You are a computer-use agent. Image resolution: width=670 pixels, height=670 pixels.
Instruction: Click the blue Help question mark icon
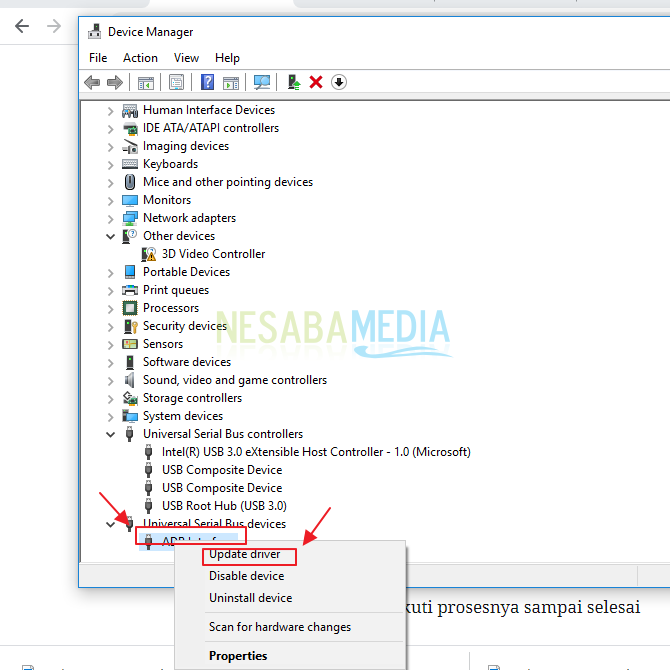click(x=208, y=82)
